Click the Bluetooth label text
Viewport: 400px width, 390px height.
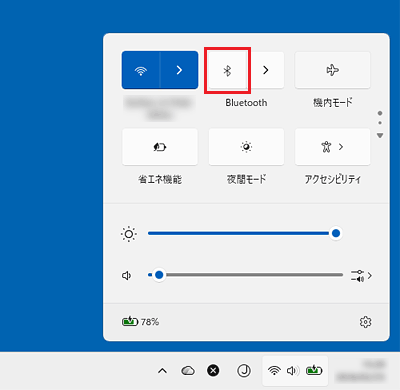246,103
